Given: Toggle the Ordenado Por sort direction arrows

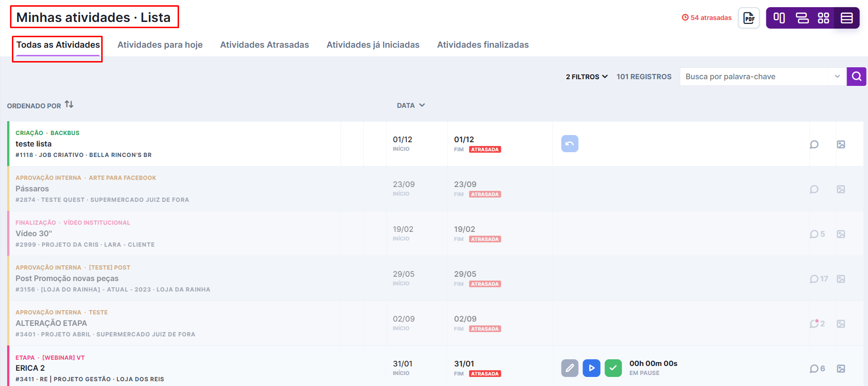Looking at the screenshot, I should click(x=69, y=104).
